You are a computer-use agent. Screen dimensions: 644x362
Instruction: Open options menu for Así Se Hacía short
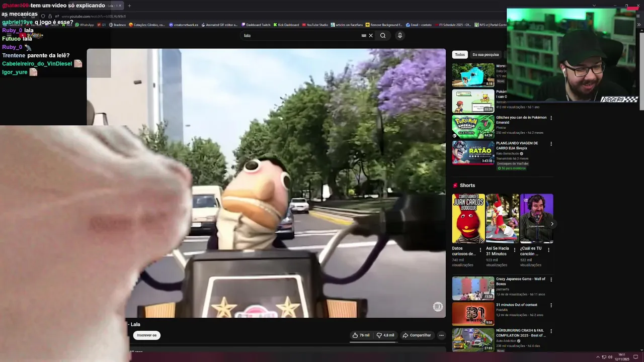click(x=514, y=250)
